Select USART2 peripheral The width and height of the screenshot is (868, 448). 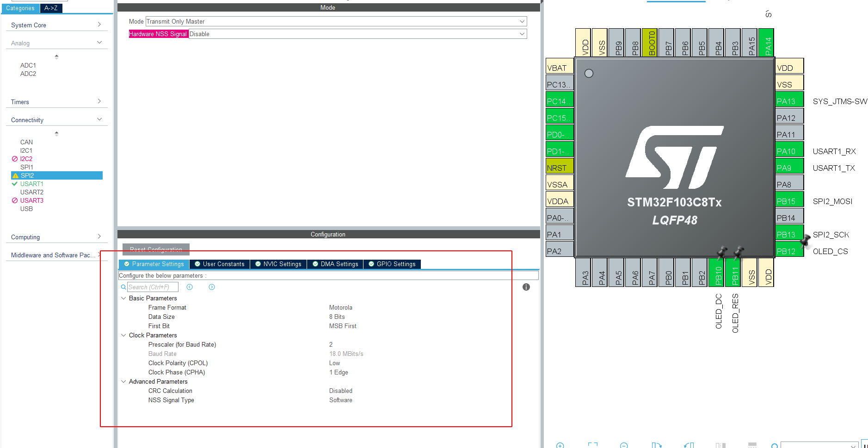[x=32, y=192]
